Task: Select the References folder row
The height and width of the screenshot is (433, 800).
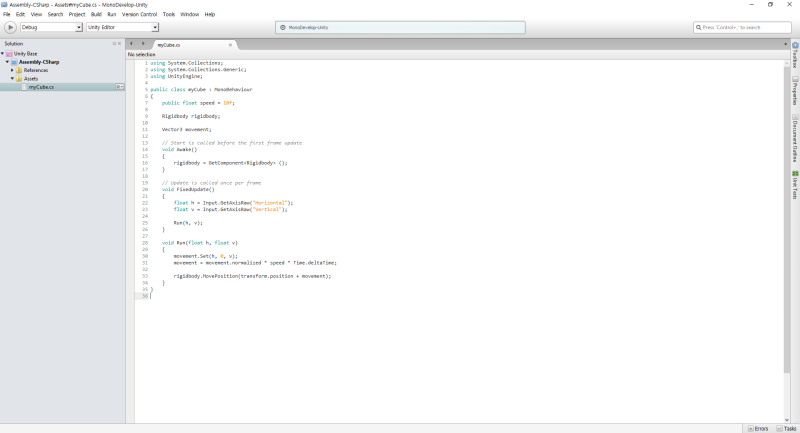Action: pyautogui.click(x=36, y=70)
